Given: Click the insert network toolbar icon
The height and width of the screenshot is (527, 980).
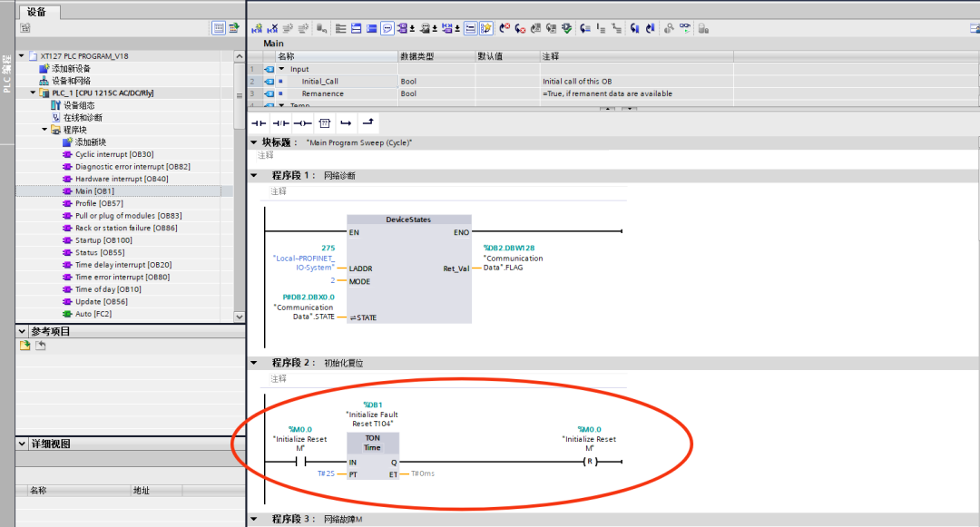Looking at the screenshot, I should pyautogui.click(x=257, y=29).
